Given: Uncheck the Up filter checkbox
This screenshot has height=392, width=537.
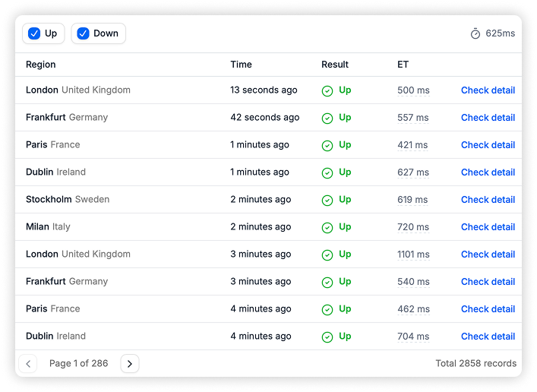Looking at the screenshot, I should [x=34, y=33].
